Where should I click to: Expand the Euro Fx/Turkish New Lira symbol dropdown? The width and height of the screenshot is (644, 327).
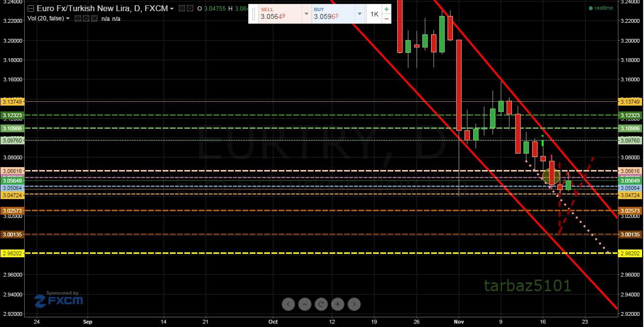pyautogui.click(x=172, y=9)
